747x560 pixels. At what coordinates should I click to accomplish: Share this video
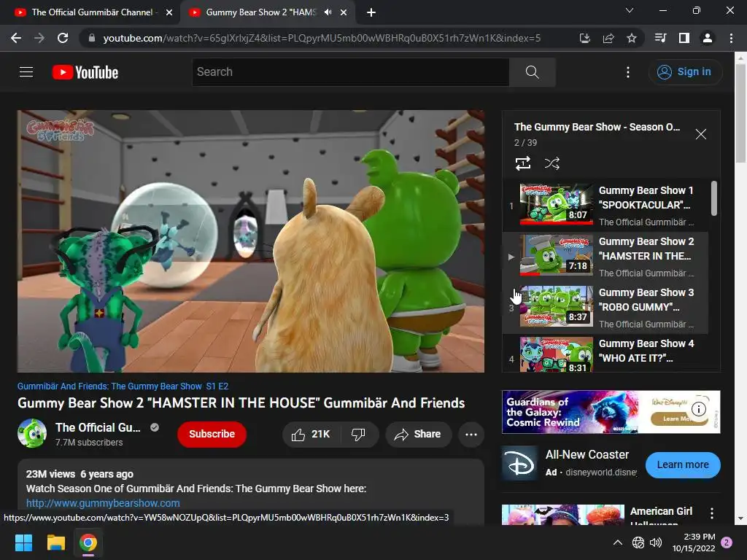point(418,435)
